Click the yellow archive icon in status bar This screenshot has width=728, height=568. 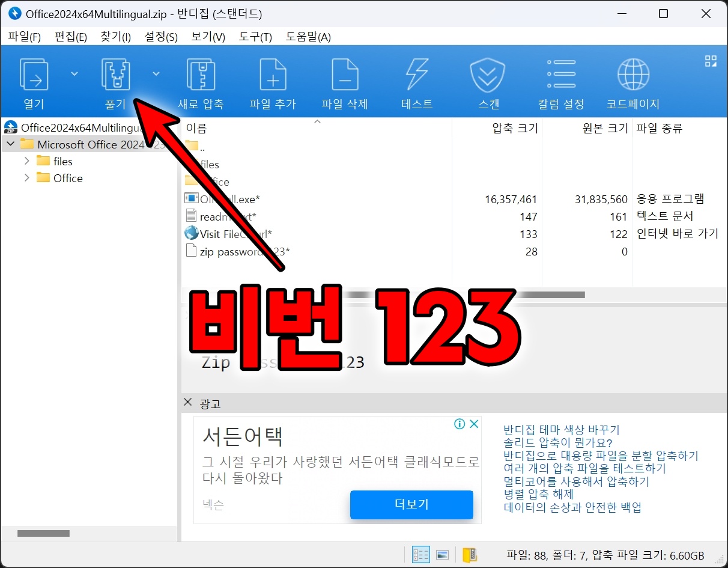click(470, 555)
